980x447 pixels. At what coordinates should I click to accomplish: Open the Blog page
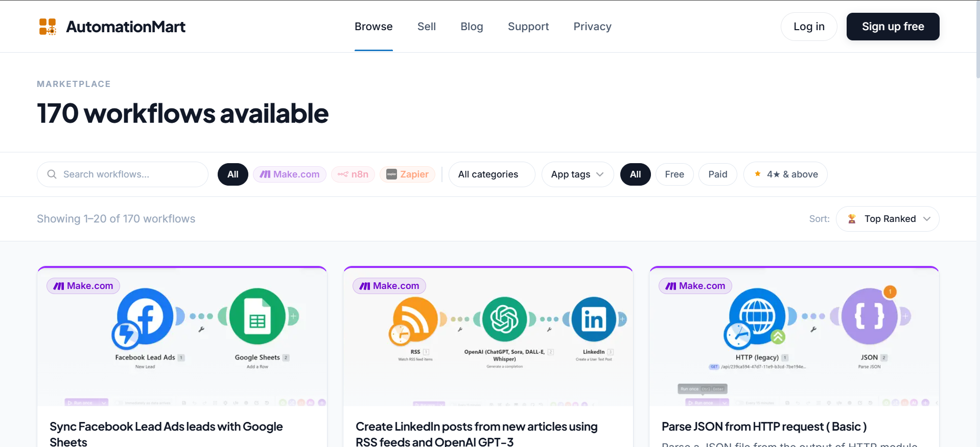pos(472,27)
